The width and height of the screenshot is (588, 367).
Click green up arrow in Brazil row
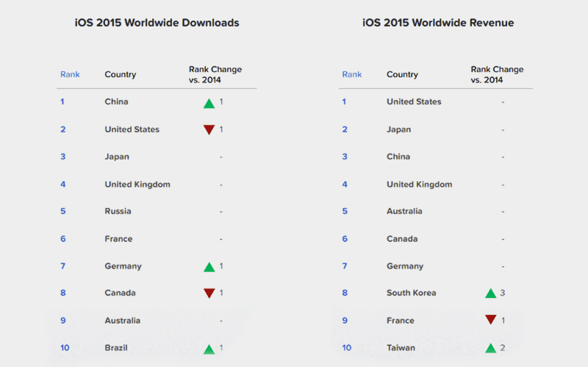pyautogui.click(x=209, y=349)
